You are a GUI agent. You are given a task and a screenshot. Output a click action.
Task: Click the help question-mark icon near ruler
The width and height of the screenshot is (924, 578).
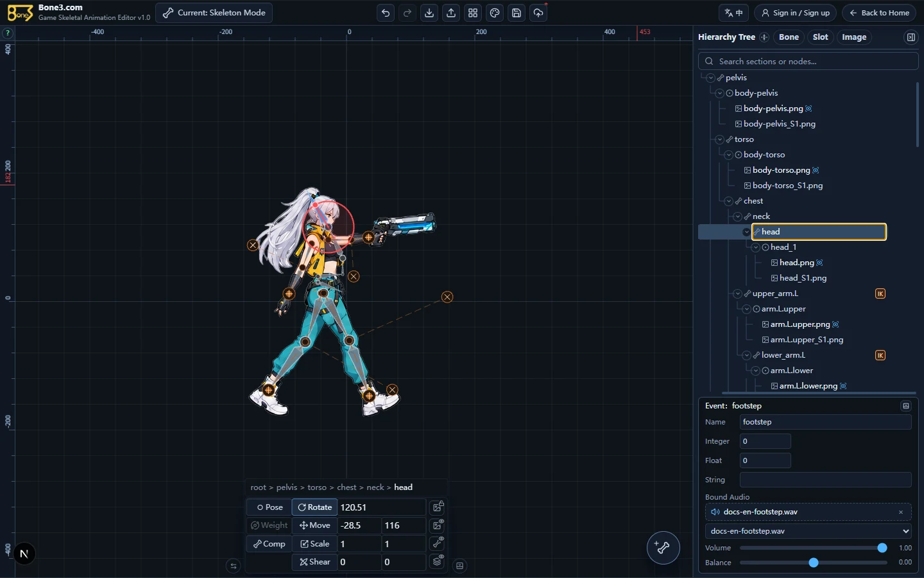8,33
